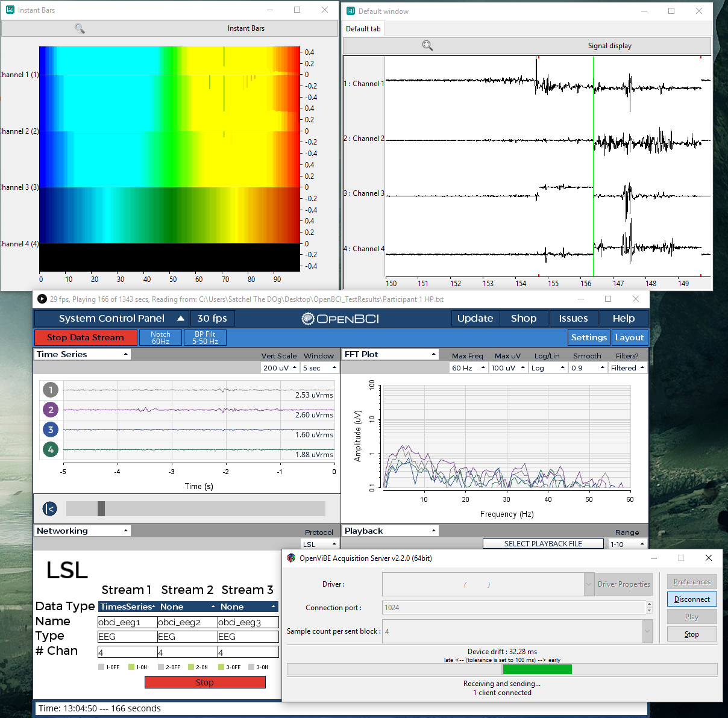This screenshot has height=718, width=728.
Task: Open the Time Series widget dropdown
Action: pos(83,354)
